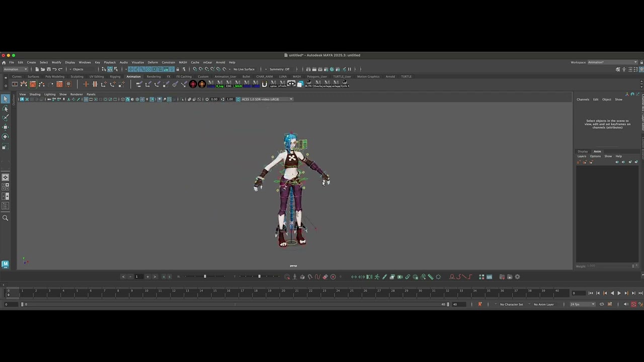
Task: Click the range slider bar below timeline
Action: point(235,304)
